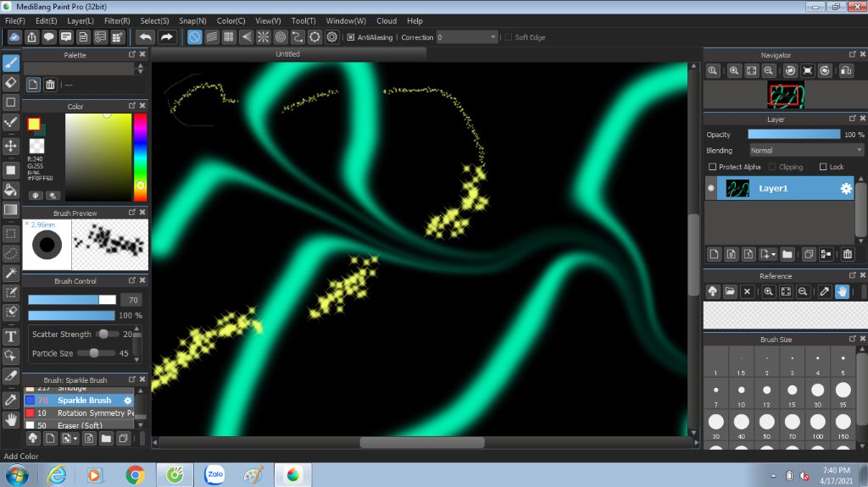Select the Hand tool

(10, 420)
